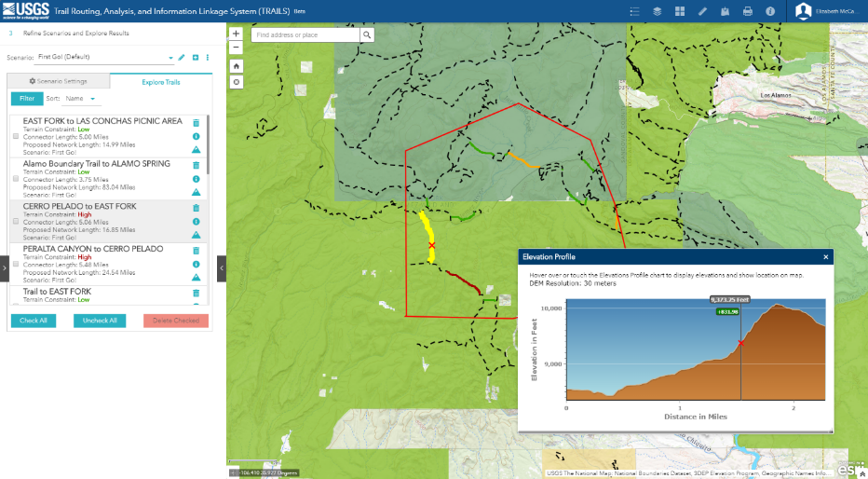Select EAST FORK to LAS CONCHAS PICNIC AREA title
Screen dimensions: 868x479
pos(102,121)
